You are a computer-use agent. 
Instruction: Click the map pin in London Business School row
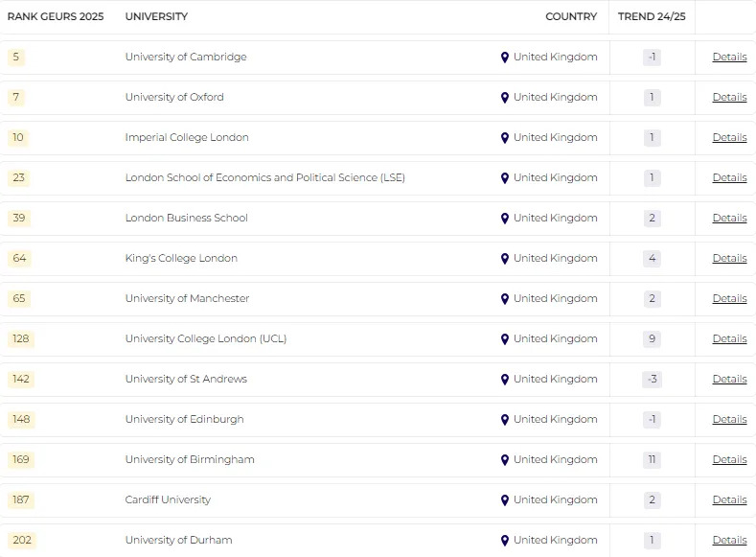[505, 219]
